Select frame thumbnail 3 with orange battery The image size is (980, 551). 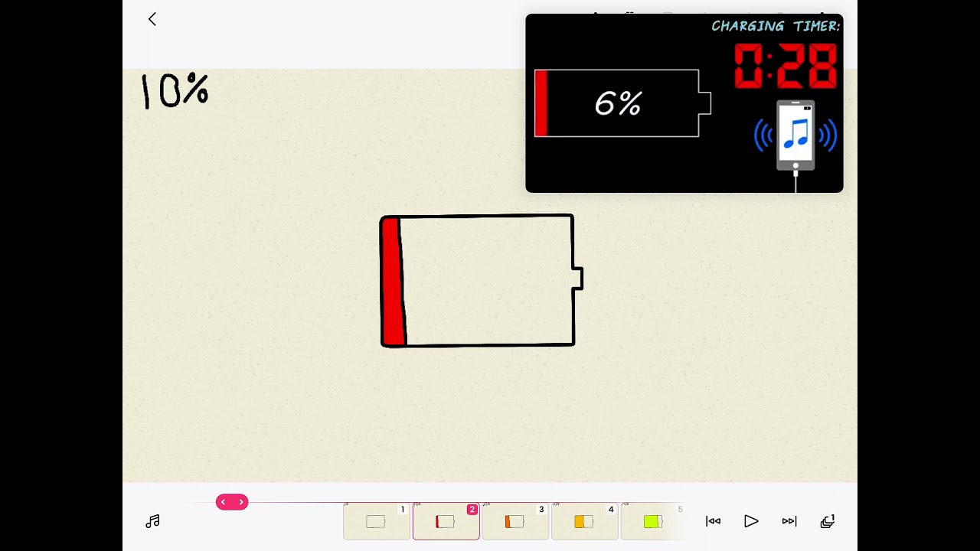(x=515, y=521)
